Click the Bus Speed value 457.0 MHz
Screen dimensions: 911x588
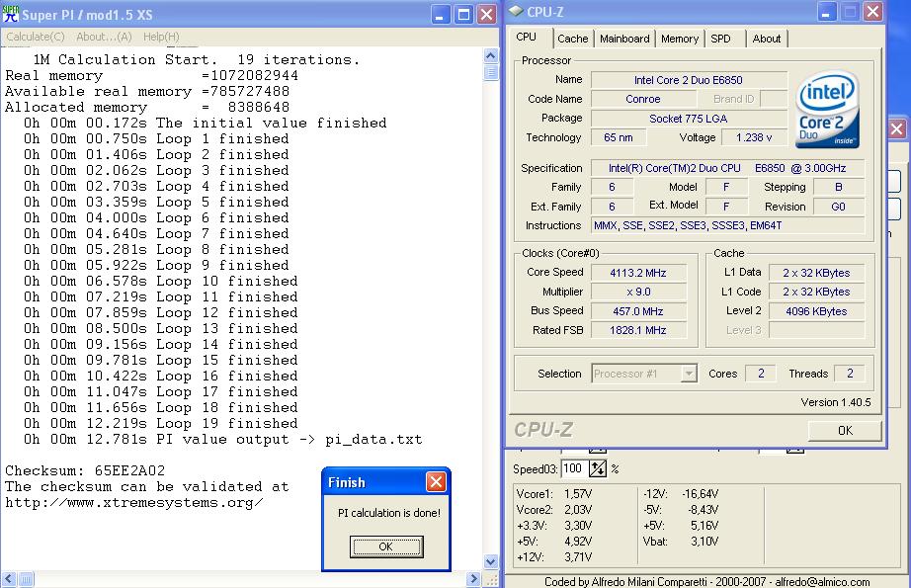point(638,311)
